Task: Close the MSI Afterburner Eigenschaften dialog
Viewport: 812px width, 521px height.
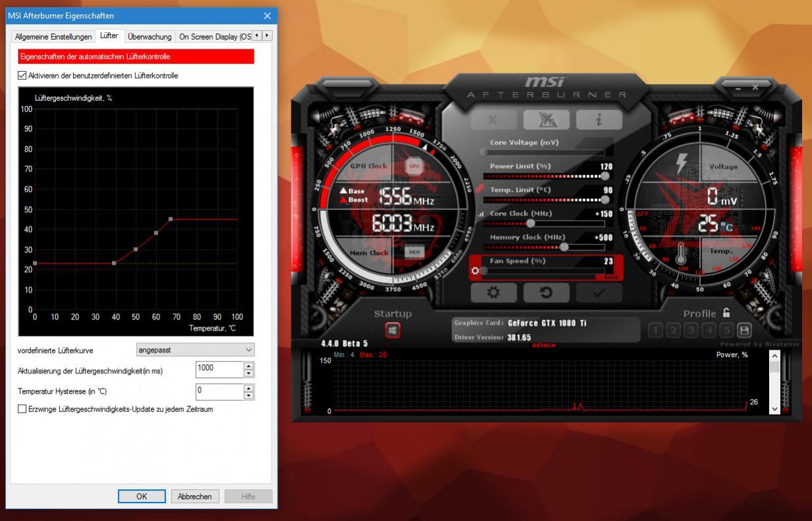Action: (267, 15)
